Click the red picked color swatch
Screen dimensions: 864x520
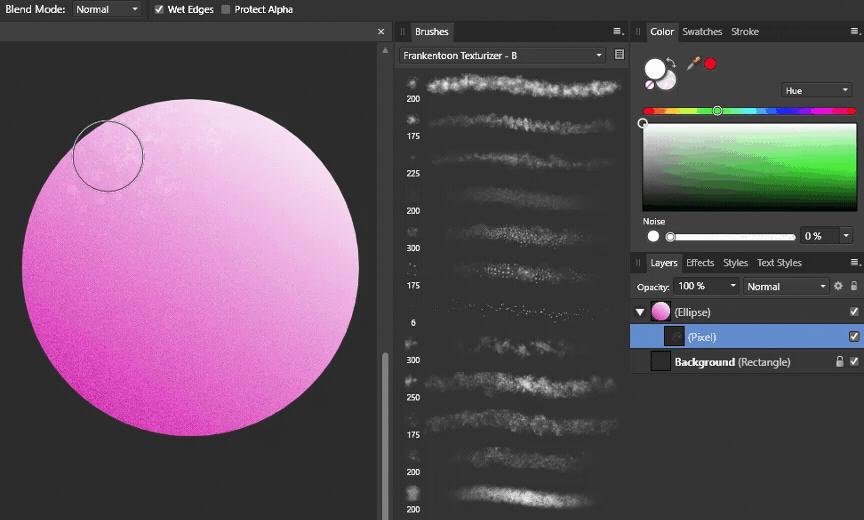[x=710, y=64]
